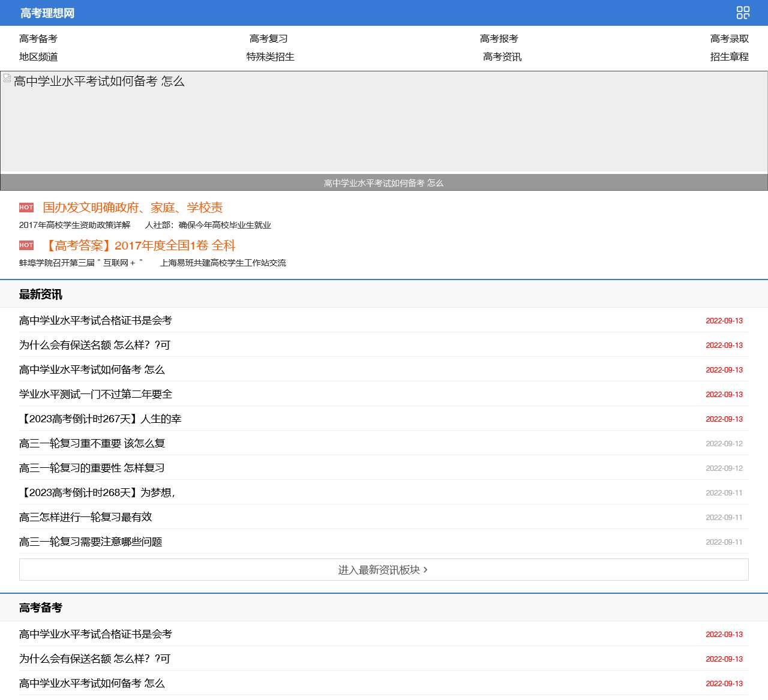
Task: Open the headline 国办发文明确政府、家庭、学校责
Action: pos(132,208)
